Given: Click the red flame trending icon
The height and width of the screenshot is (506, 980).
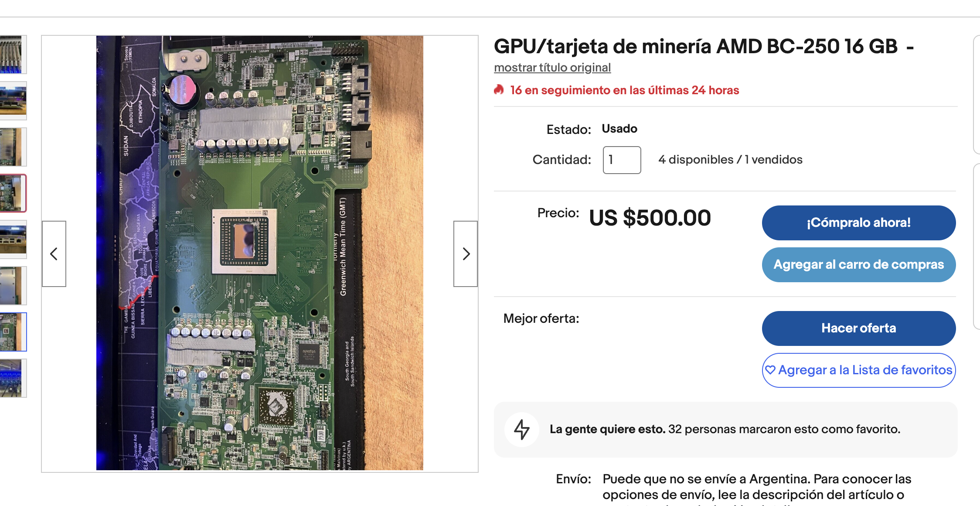Looking at the screenshot, I should [499, 90].
